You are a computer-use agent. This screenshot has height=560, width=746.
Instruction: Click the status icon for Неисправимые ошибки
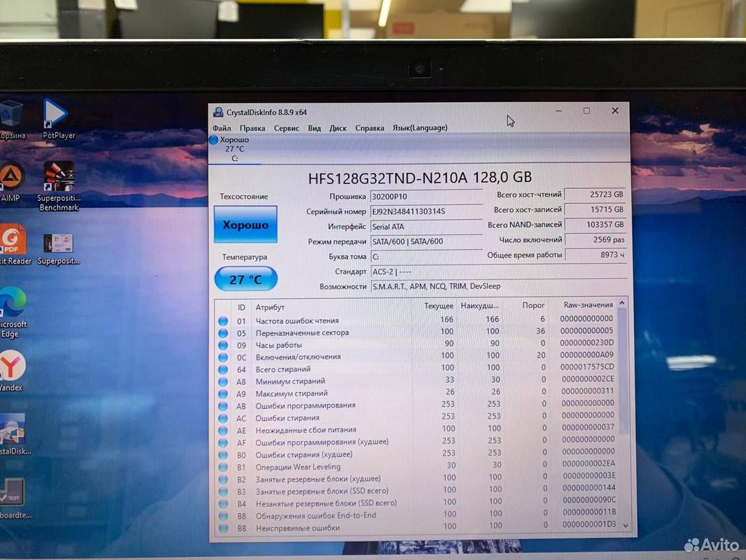pos(223,528)
